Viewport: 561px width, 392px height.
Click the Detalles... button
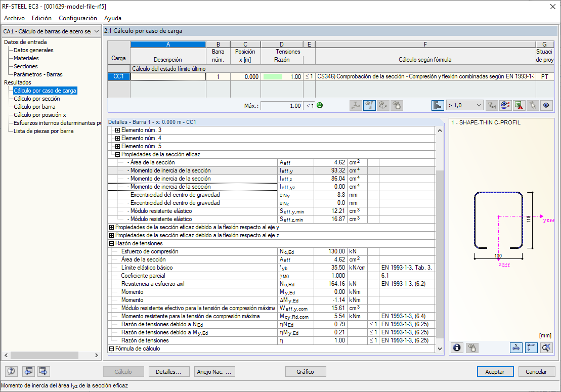(x=168, y=372)
